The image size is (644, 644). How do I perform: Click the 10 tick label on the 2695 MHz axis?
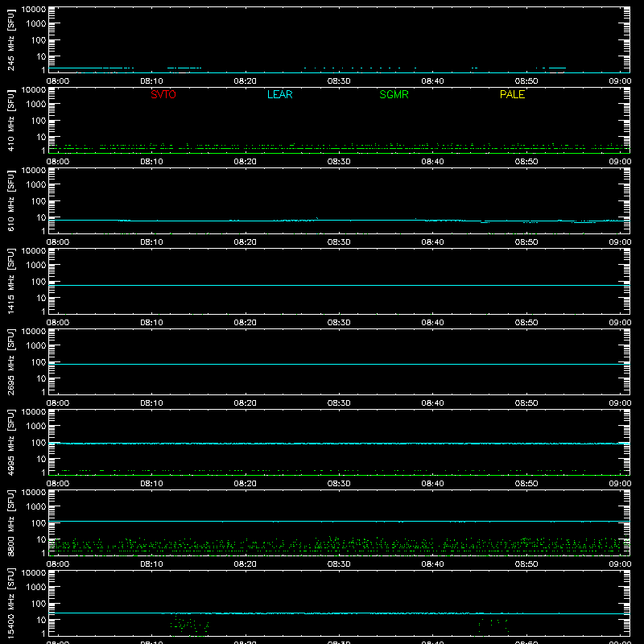coord(42,378)
